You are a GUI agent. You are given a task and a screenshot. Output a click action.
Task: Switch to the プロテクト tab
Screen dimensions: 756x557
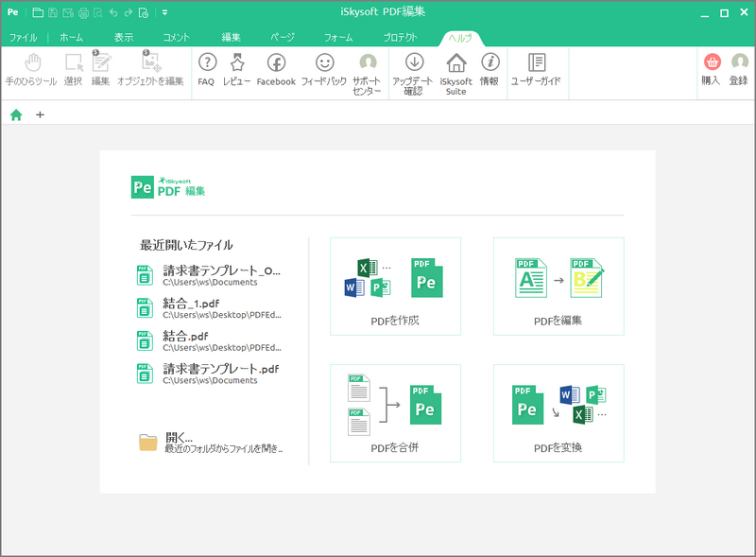(x=400, y=37)
